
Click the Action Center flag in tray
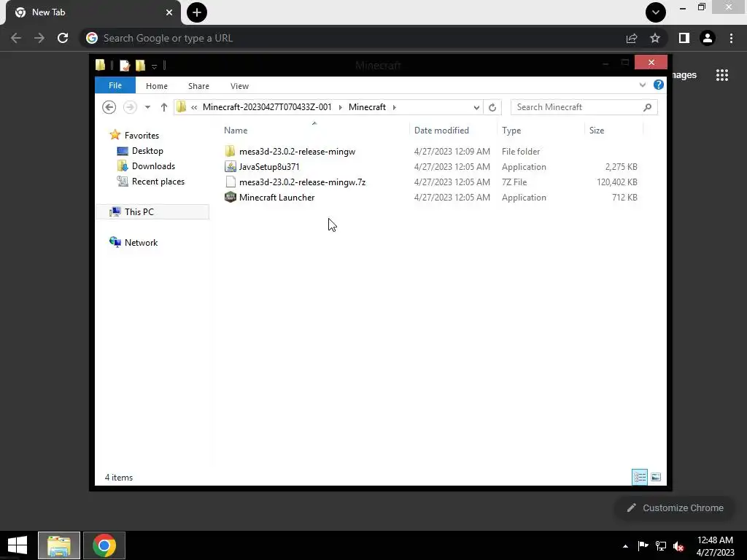click(x=643, y=545)
